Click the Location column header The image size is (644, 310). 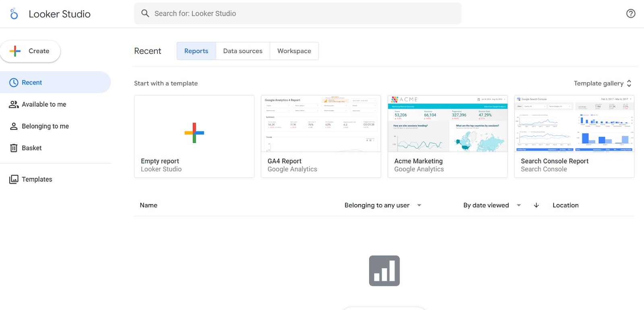(x=566, y=205)
